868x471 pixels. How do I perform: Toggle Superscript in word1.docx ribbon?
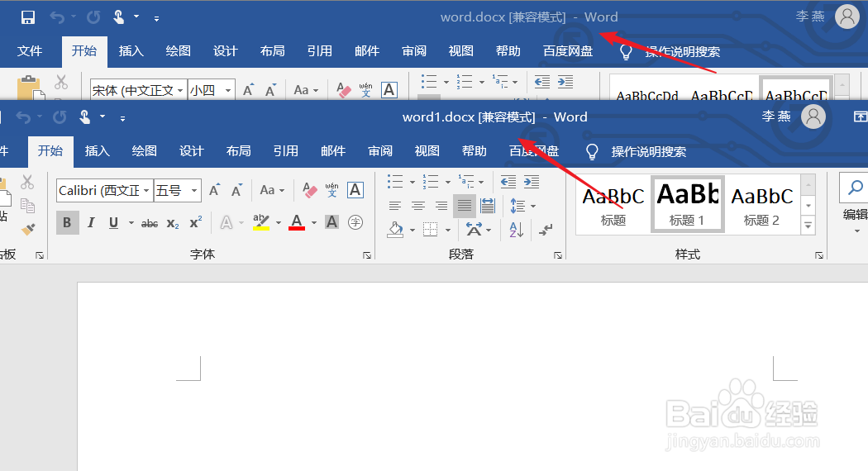[x=195, y=222]
